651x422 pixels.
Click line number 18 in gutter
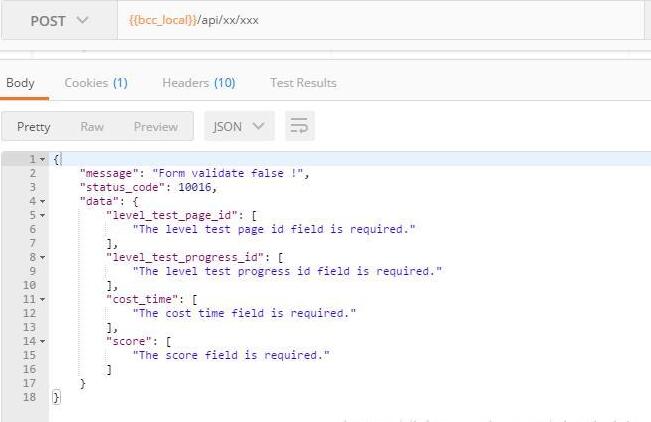(x=30, y=397)
